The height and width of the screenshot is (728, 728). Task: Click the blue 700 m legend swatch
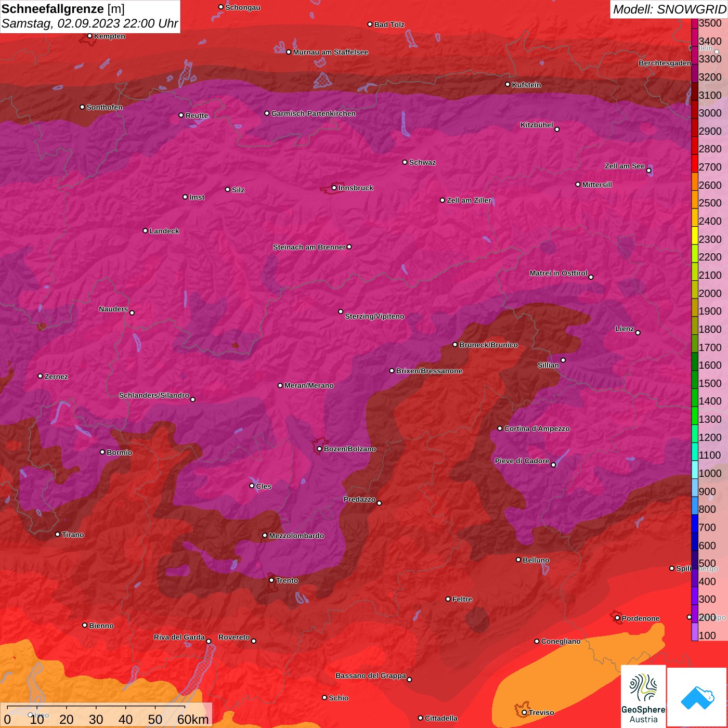point(695,525)
